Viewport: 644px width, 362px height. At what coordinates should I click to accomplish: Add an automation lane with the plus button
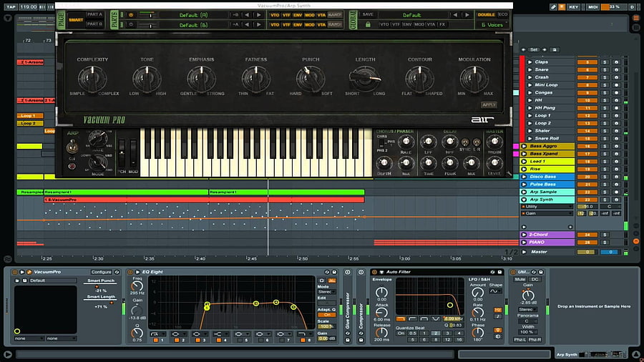click(x=570, y=227)
